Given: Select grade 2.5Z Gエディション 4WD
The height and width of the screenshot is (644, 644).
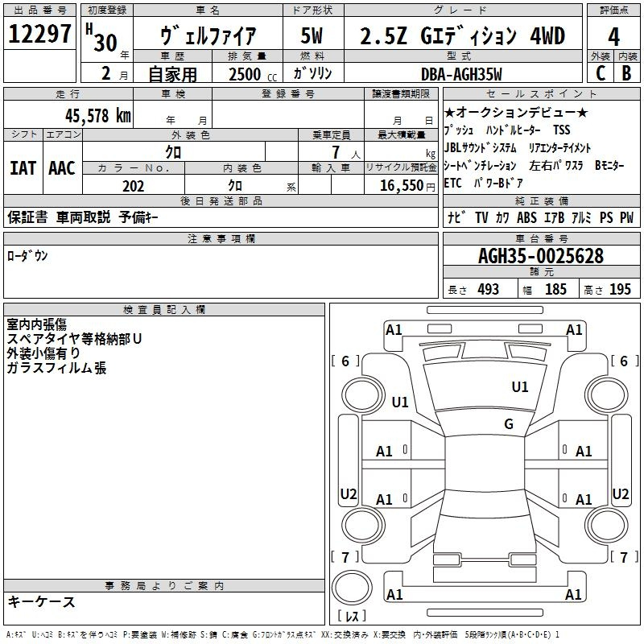Looking at the screenshot, I should pos(462,35).
